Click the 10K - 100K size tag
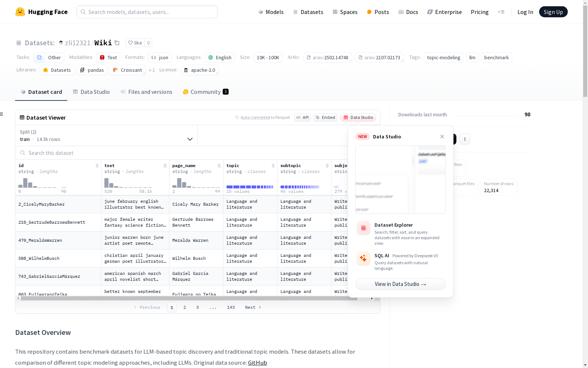Viewport: 588px width, 368px height. [x=268, y=57]
